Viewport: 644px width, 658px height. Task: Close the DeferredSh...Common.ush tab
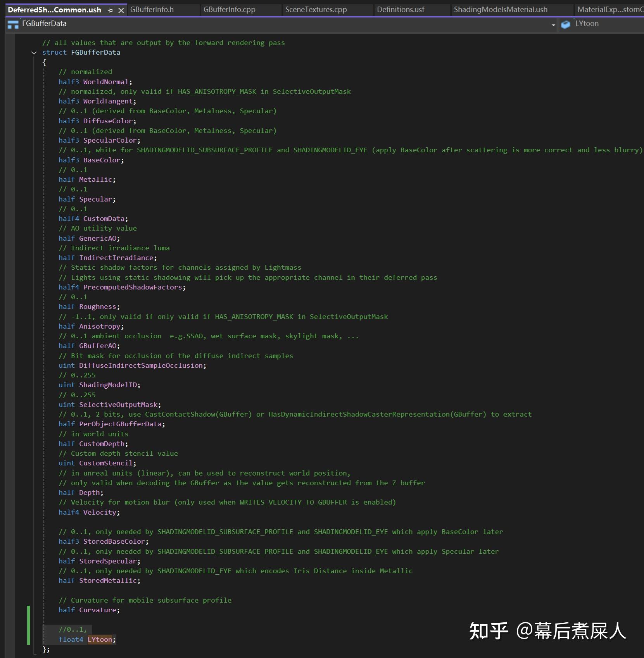(x=121, y=10)
